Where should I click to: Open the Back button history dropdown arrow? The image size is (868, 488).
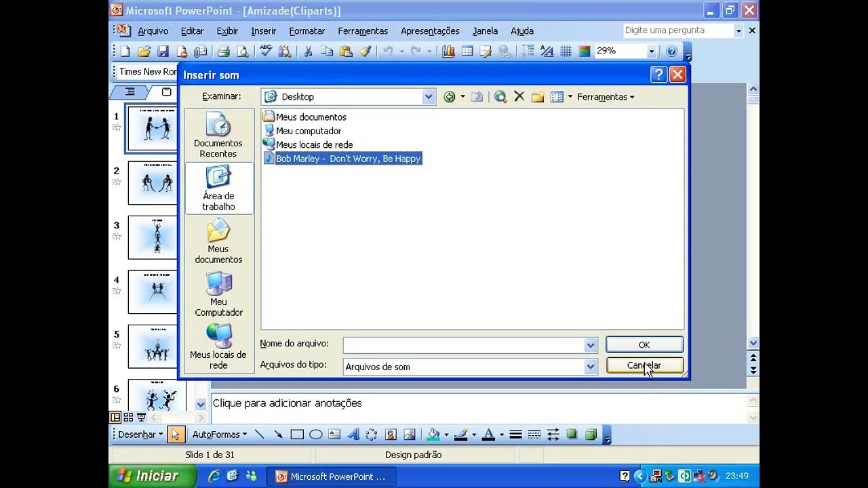[462, 97]
